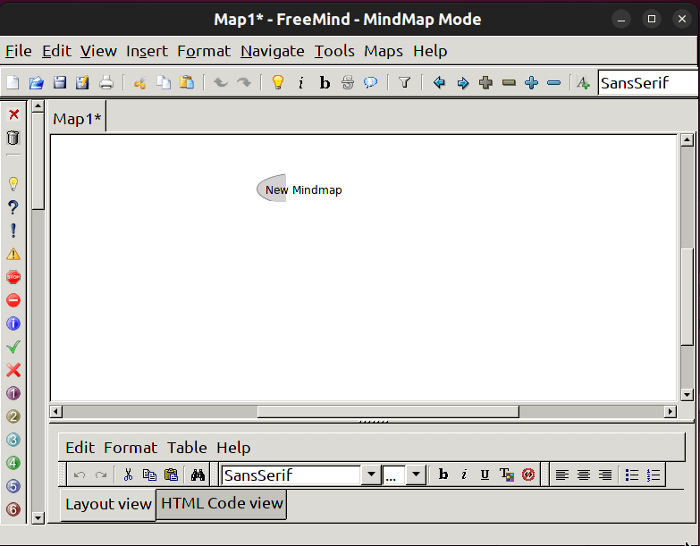Click the font A icon before font box
This screenshot has width=700, height=546.
pyautogui.click(x=583, y=83)
